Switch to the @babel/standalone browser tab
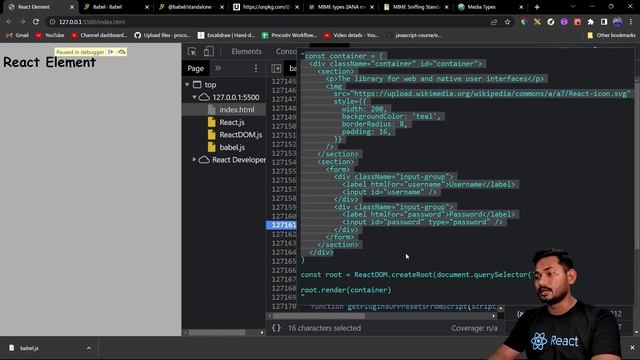 (189, 7)
